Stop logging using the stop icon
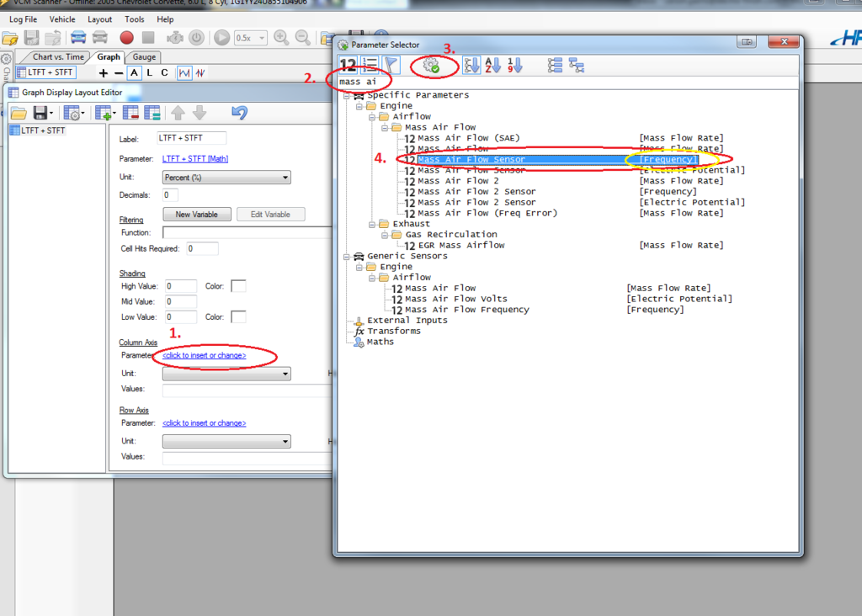 (149, 37)
